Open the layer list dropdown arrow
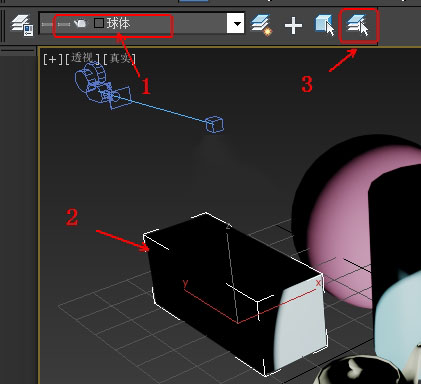 (236, 23)
